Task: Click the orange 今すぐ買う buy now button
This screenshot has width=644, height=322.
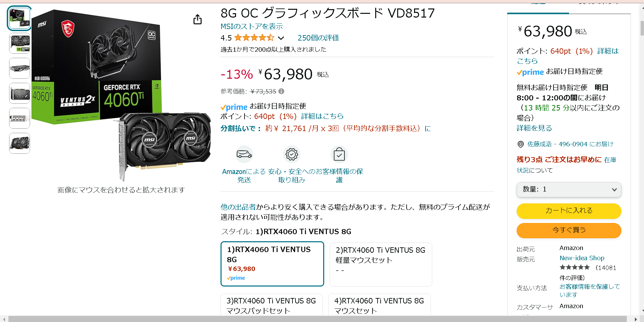Action: (x=569, y=230)
